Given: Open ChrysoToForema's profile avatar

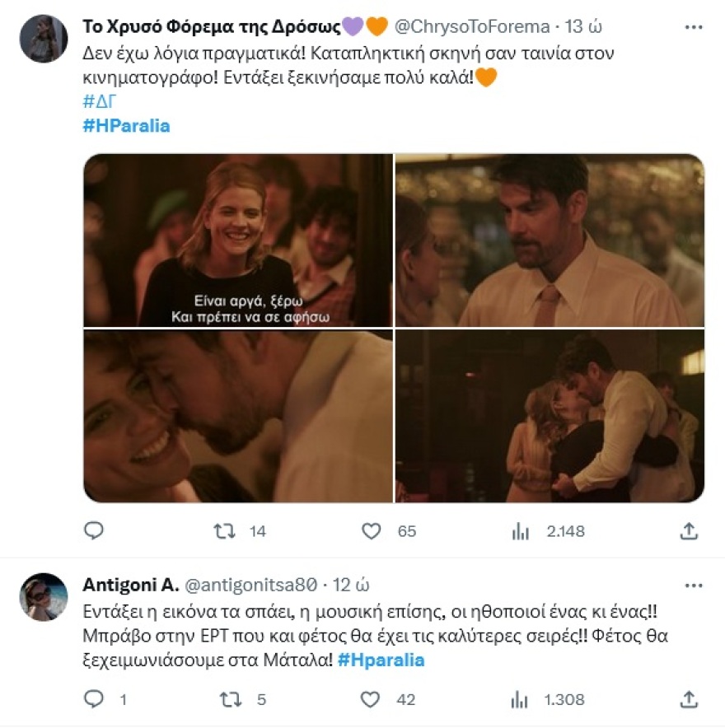Looking at the screenshot, I should tap(46, 33).
